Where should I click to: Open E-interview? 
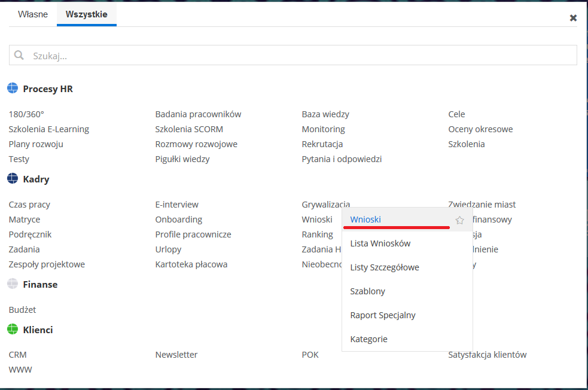pyautogui.click(x=177, y=205)
